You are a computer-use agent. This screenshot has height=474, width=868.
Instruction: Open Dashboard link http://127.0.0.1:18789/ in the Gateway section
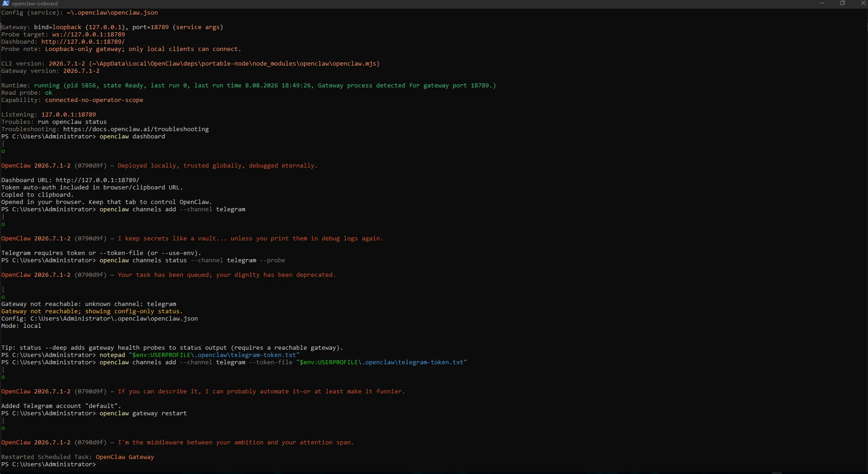coord(83,42)
